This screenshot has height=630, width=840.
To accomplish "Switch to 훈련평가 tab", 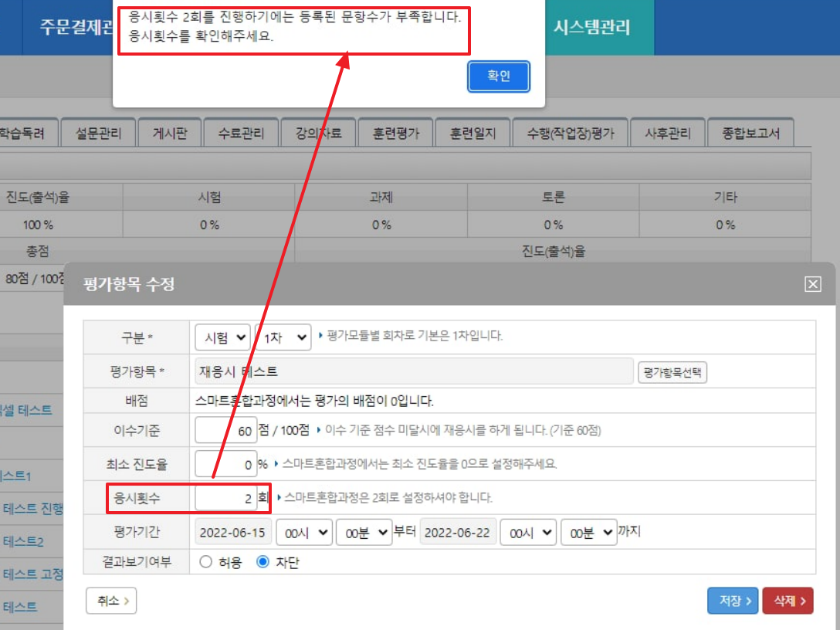I will point(396,133).
